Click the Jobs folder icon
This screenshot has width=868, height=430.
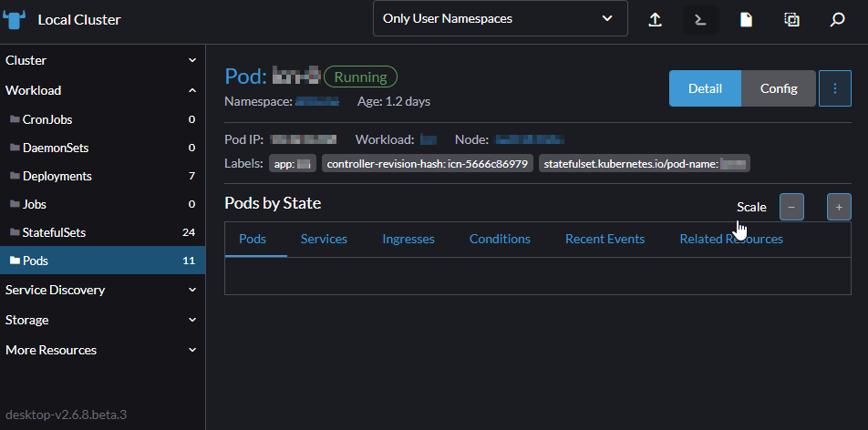click(15, 204)
